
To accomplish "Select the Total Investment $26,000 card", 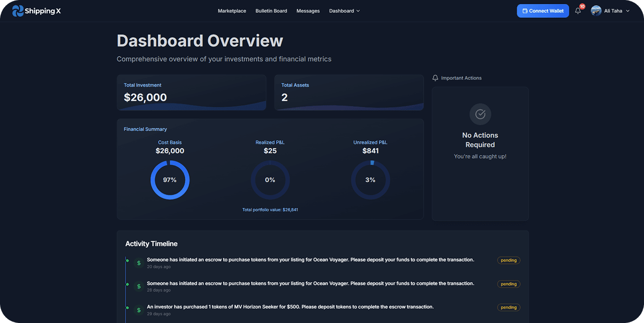I will click(192, 93).
